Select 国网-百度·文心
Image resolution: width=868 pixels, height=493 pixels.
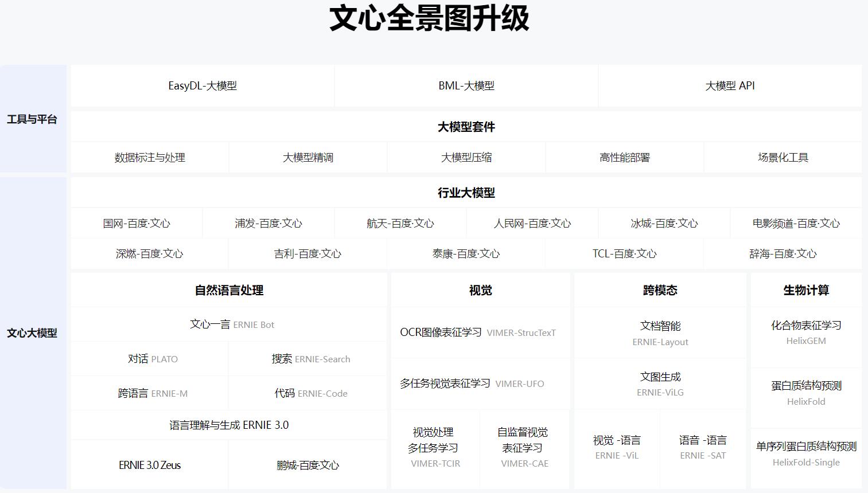pos(135,223)
